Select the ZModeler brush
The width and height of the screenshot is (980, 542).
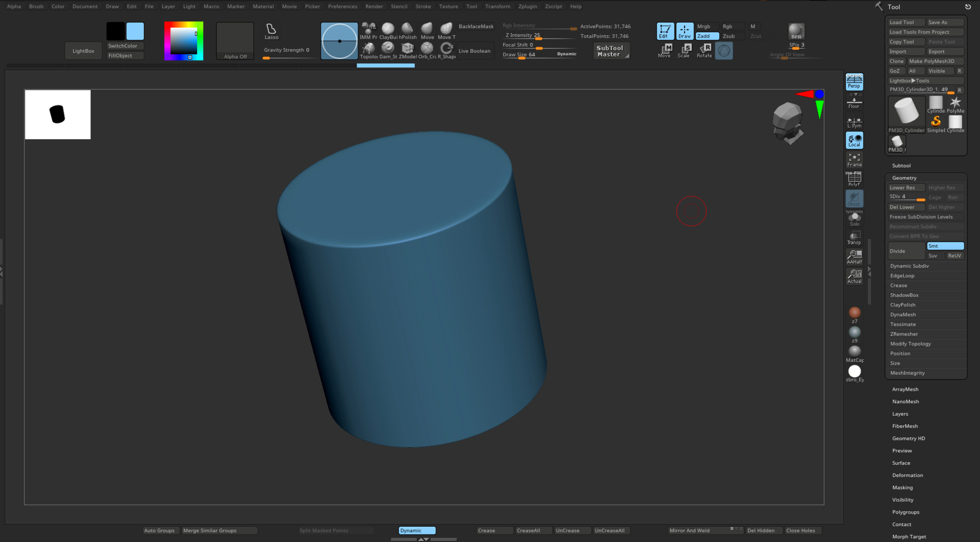point(407,49)
